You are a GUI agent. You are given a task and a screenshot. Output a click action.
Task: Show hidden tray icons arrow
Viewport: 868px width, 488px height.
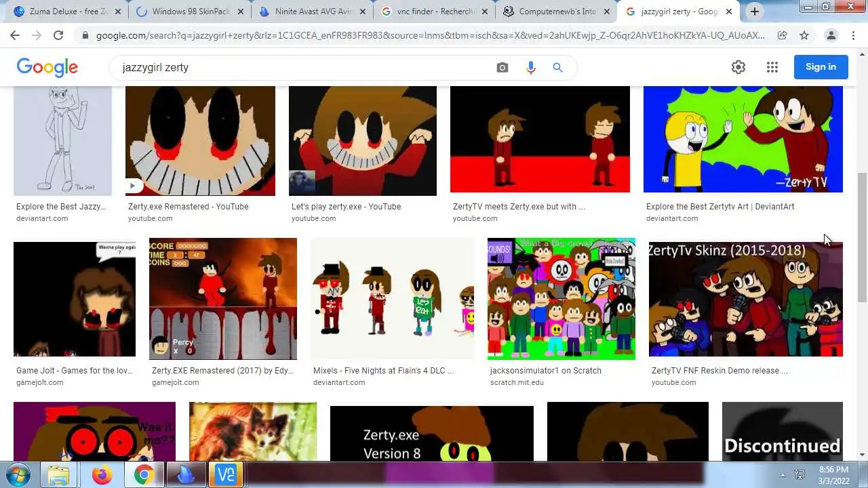point(783,475)
